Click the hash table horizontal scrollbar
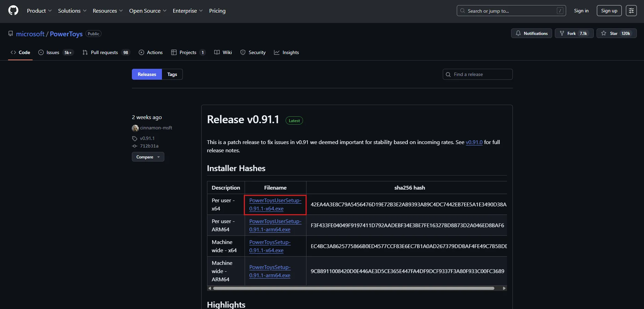This screenshot has height=309, width=644. click(354, 288)
